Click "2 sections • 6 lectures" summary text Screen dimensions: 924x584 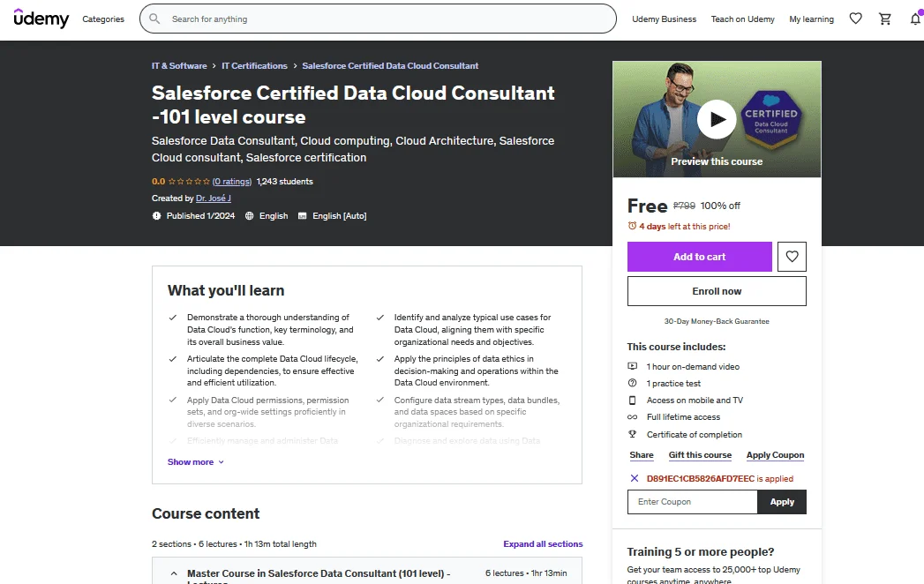[194, 544]
